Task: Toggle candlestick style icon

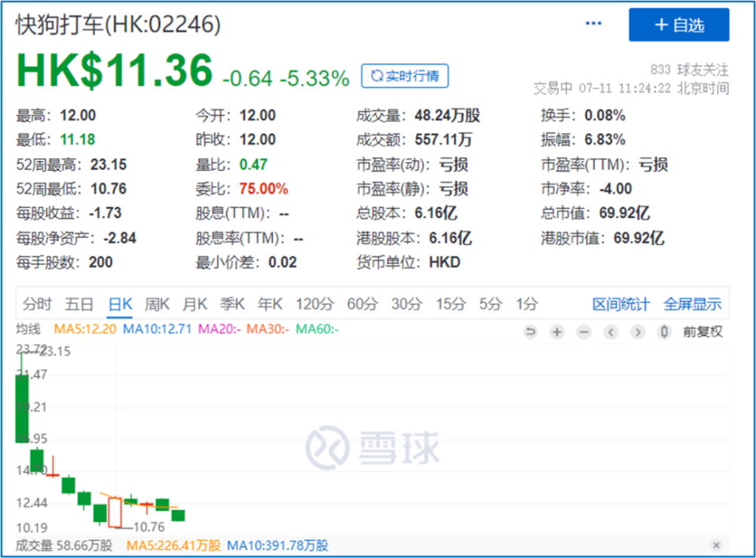Action: [664, 332]
